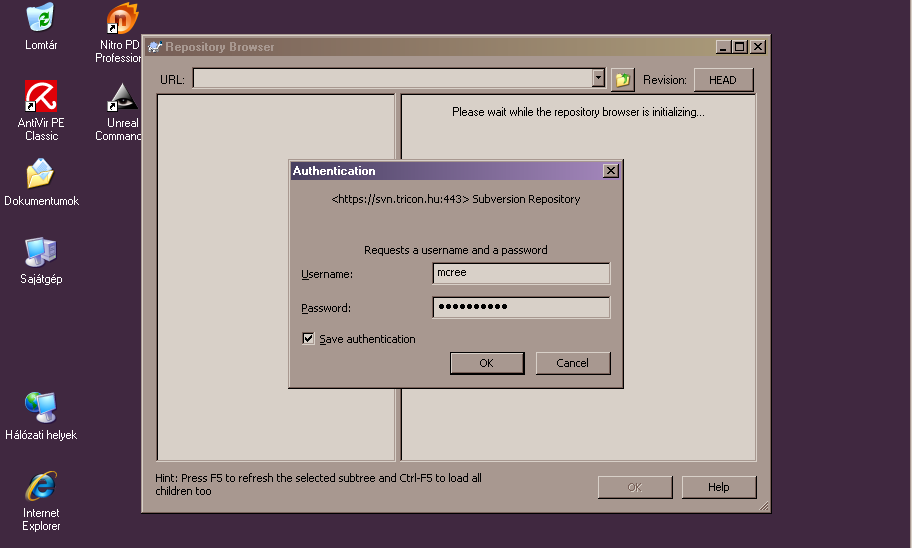This screenshot has width=912, height=548.
Task: Click the Revision: label
Action: (664, 80)
